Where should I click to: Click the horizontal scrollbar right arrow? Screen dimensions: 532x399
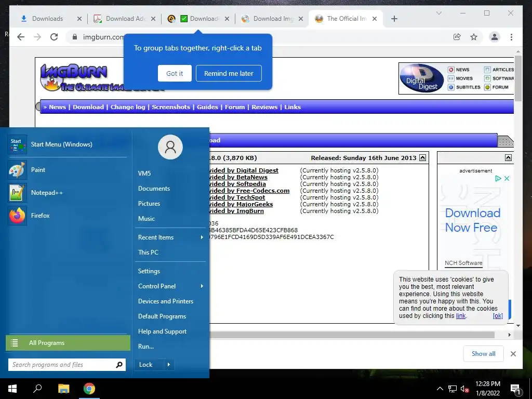pos(509,335)
